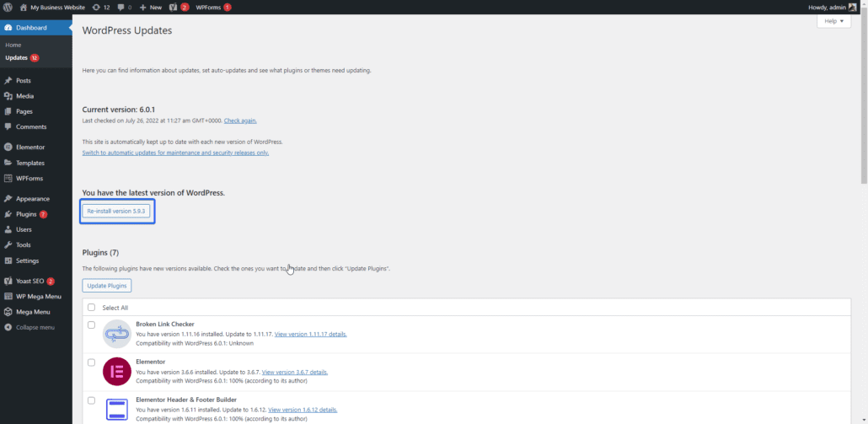Open the comments bubble icon in admin bar
This screenshot has height=424, width=868.
121,8
